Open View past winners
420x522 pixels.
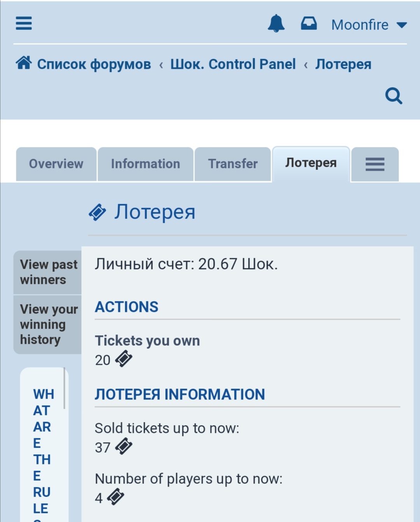[48, 272]
